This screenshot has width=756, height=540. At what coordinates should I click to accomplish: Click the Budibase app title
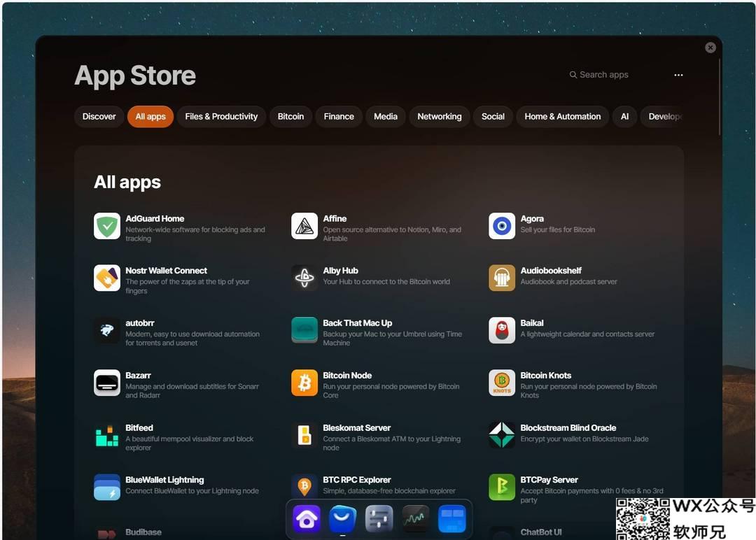pyautogui.click(x=143, y=532)
